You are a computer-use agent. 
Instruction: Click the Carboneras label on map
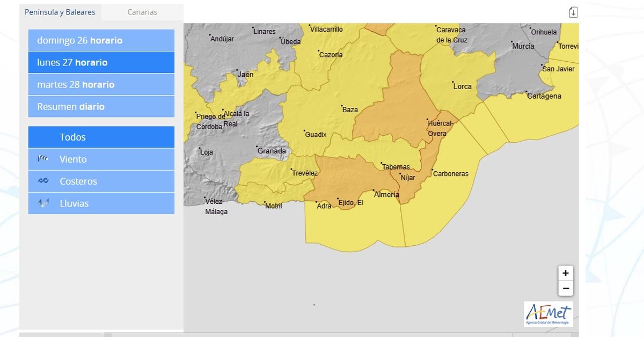[x=451, y=174]
